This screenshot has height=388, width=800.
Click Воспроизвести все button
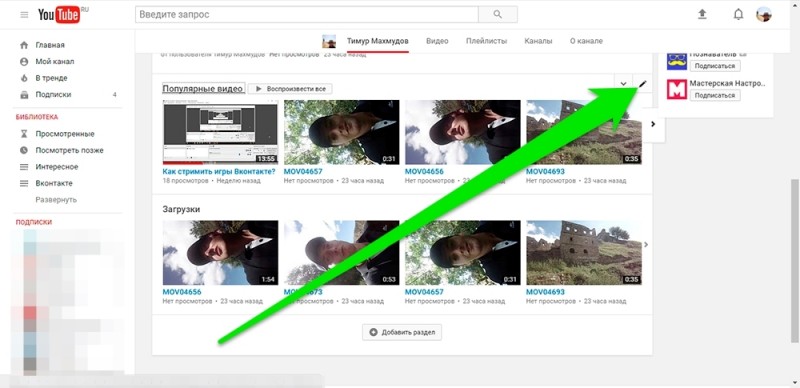tap(290, 89)
